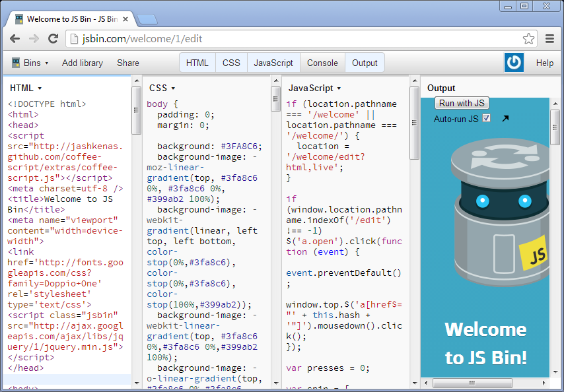Click the "padding: 0;" line in CSS

pyautogui.click(x=186, y=115)
